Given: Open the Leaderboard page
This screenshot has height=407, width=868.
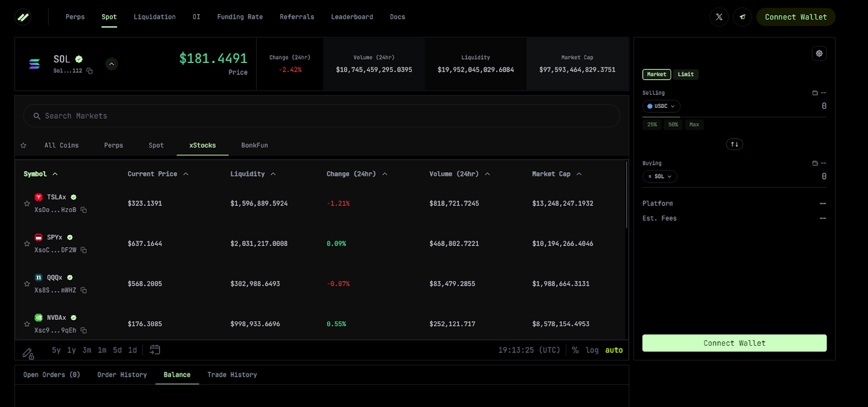Looking at the screenshot, I should (x=352, y=17).
